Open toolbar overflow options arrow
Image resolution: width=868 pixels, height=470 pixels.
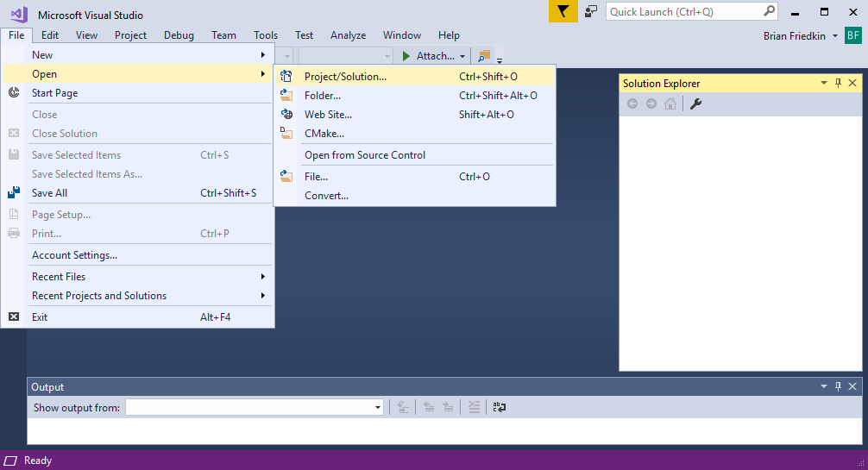500,60
